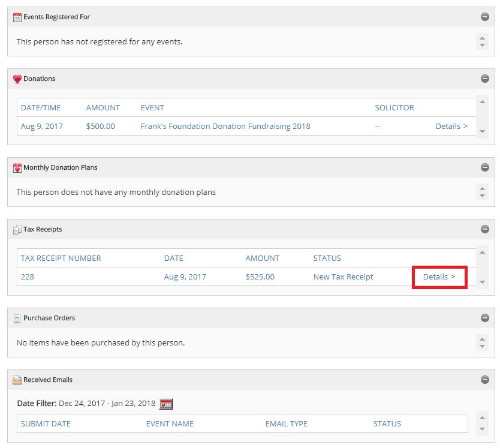Open Frank's Foundation Donation Fundraising 2018 event
The image size is (500, 448).
[225, 127]
